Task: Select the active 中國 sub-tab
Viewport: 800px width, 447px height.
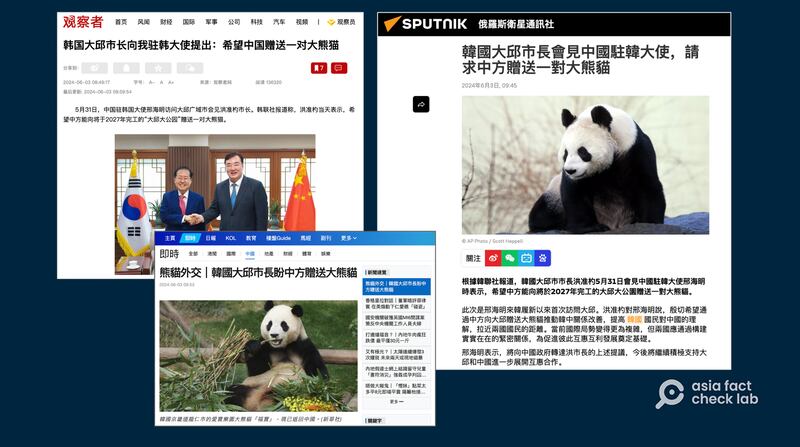Action: click(x=250, y=254)
